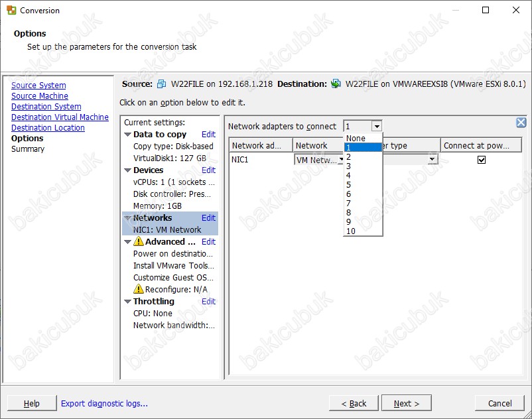
Task: Select Power on destination setting
Action: [x=173, y=253]
